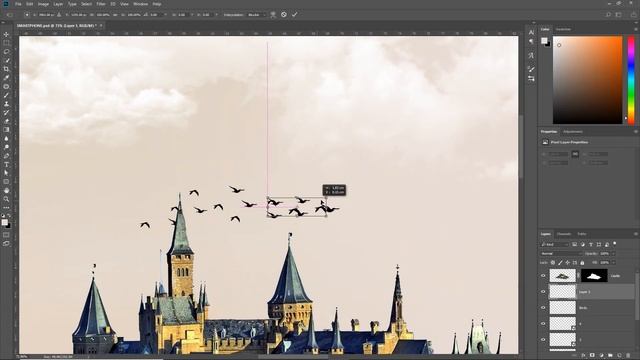
Task: Select the Eraser tool
Action: click(x=6, y=121)
